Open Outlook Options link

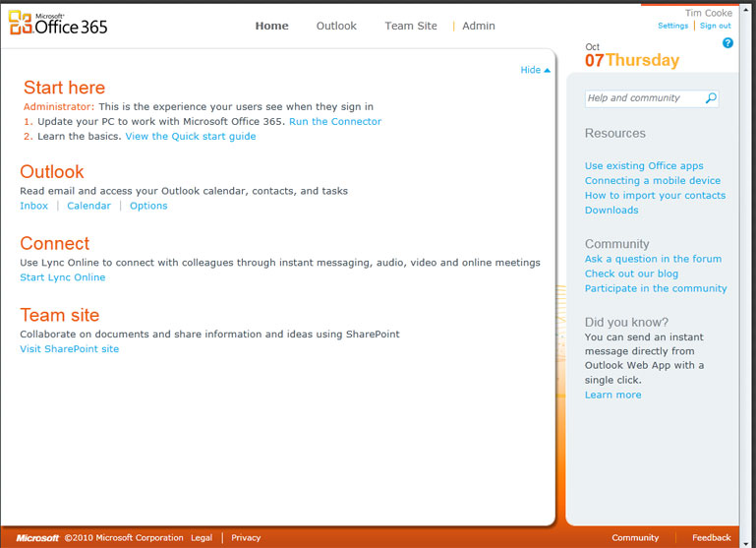point(148,206)
